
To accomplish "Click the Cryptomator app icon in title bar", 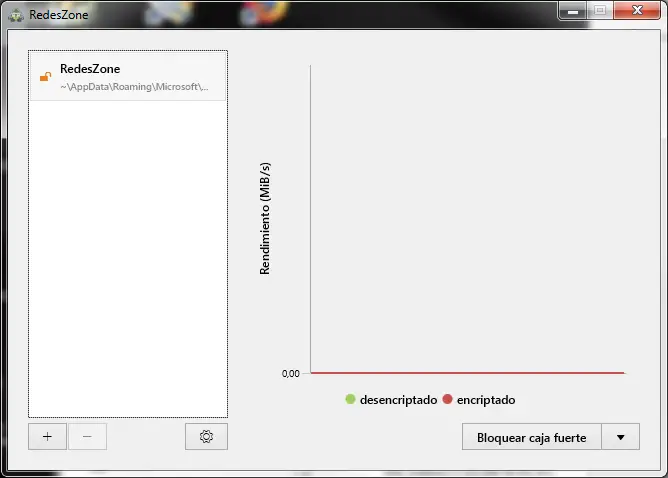I will (16, 15).
